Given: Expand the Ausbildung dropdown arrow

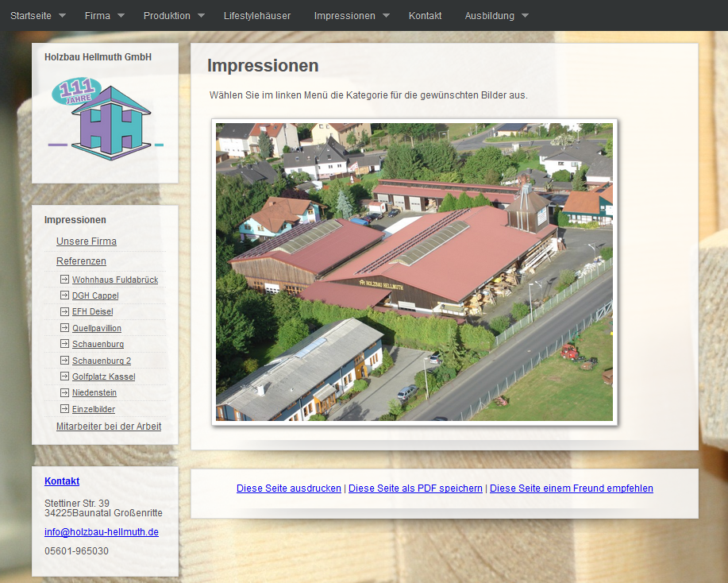Looking at the screenshot, I should click(x=525, y=16).
